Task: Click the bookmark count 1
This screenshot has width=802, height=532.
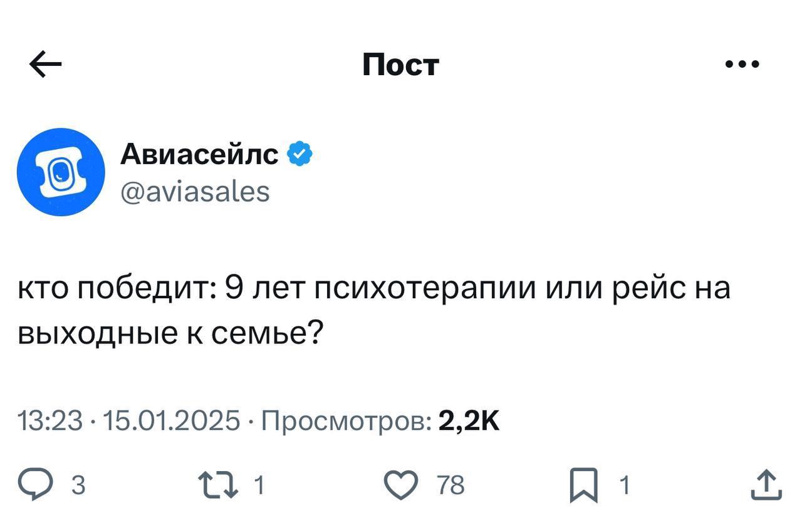Action: point(623,486)
